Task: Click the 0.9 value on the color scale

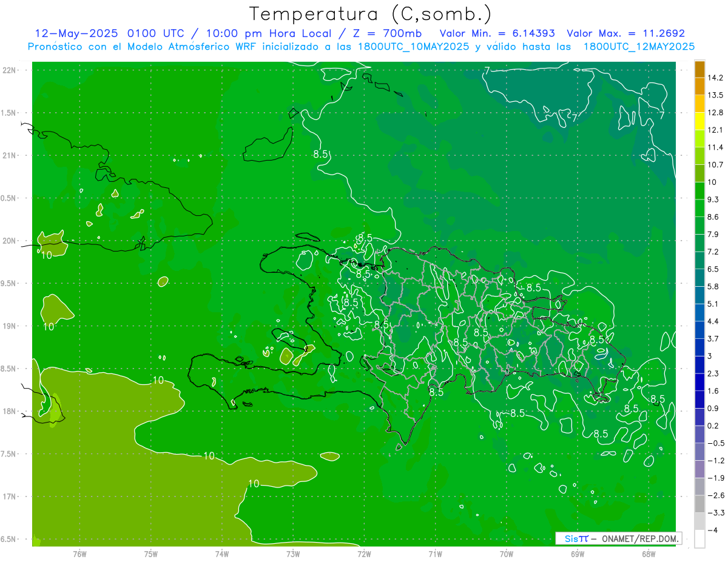Action: click(x=713, y=408)
